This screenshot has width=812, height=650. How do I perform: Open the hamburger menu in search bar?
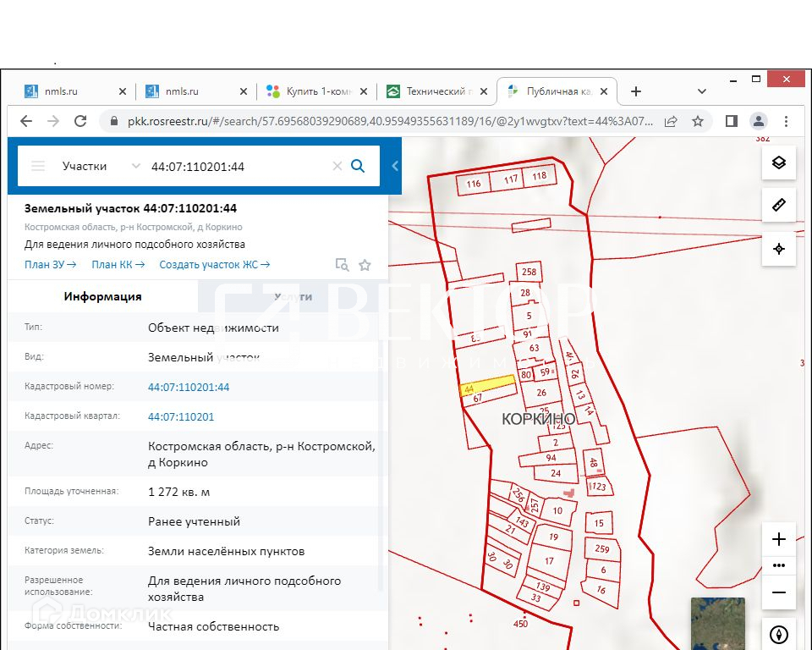pyautogui.click(x=38, y=166)
